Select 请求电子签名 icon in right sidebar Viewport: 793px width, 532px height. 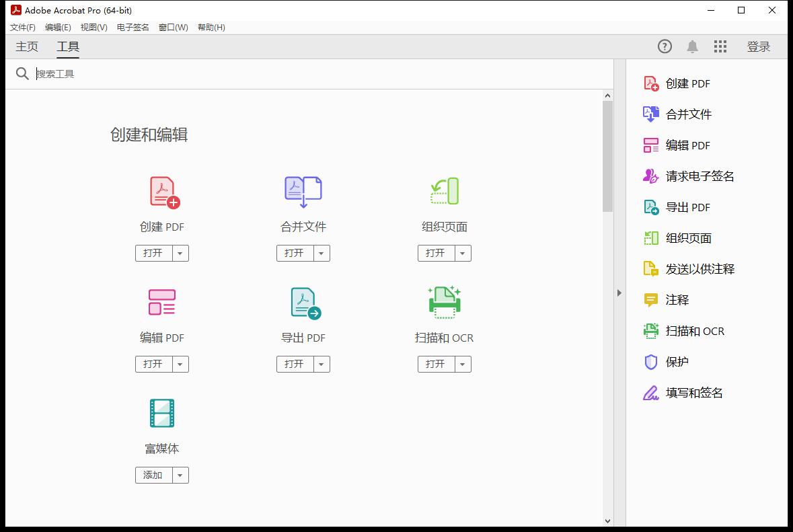(651, 176)
